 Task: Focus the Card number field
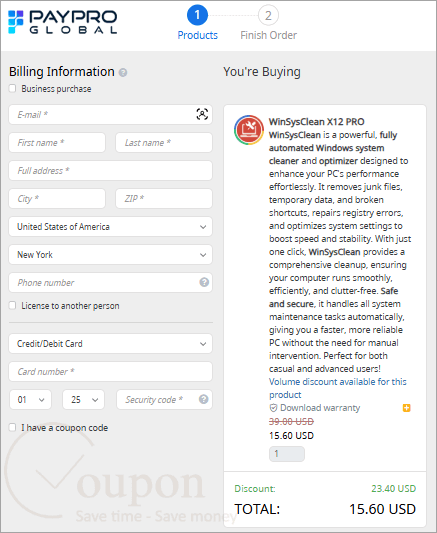[x=110, y=372]
